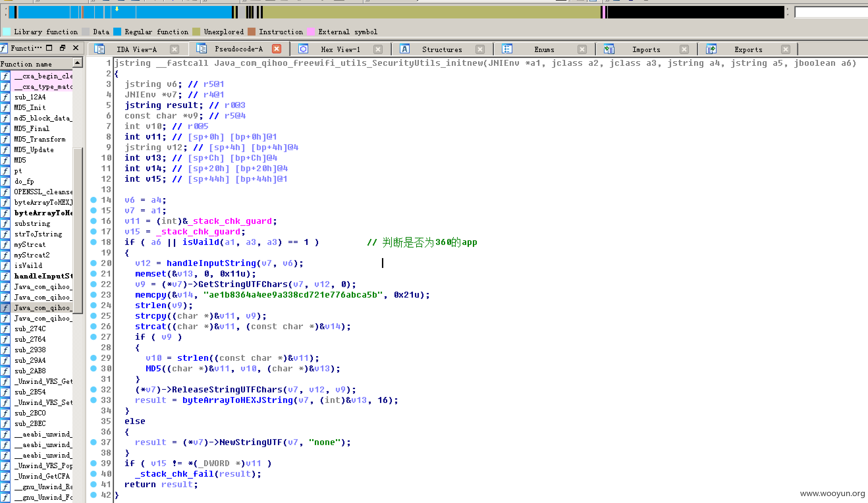This screenshot has height=503, width=868.
Task: Click the Pseudocode-A tab icon
Action: [x=202, y=48]
